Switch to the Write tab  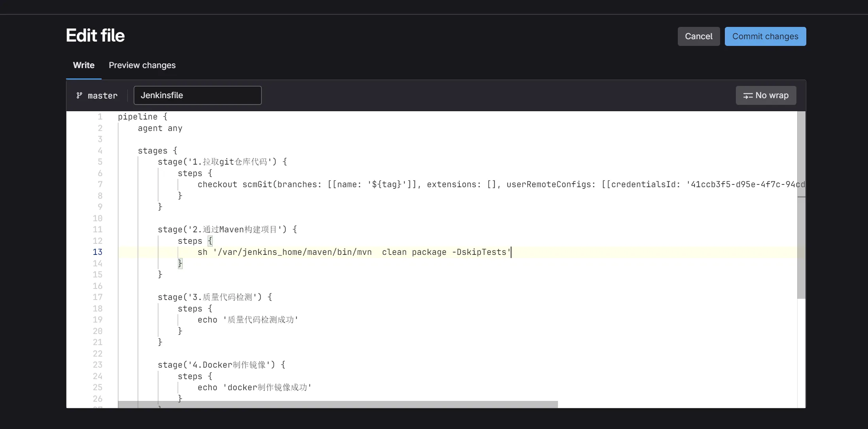tap(83, 65)
